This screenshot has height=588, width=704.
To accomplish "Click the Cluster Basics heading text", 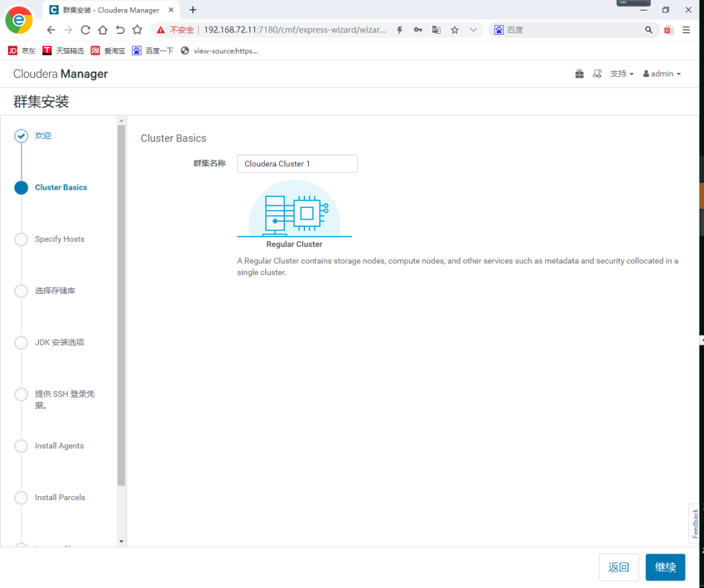I will (173, 138).
